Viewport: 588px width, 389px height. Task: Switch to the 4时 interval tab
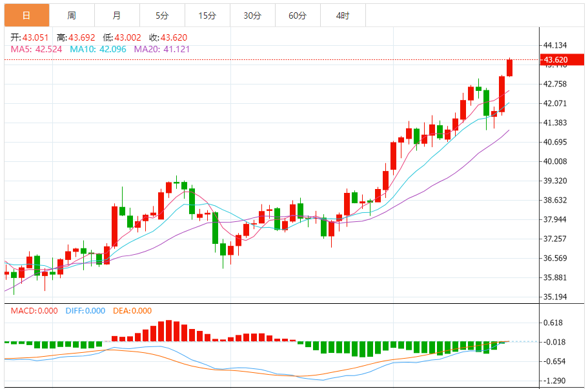pos(343,15)
